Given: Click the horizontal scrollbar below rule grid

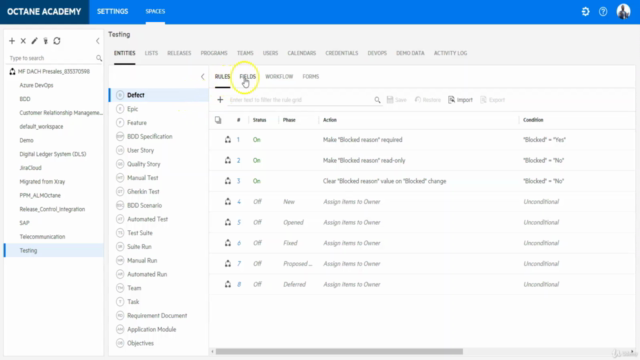Looking at the screenshot, I should [339, 351].
